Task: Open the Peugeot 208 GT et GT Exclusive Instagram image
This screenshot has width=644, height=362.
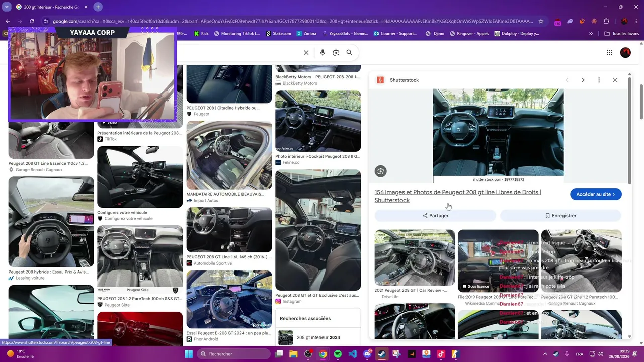Action: (318, 230)
